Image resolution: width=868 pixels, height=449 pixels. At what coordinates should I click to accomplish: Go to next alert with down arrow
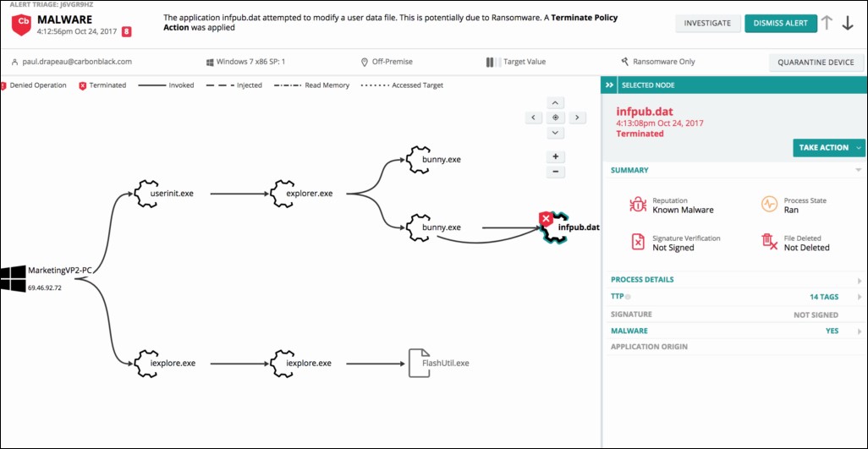click(x=848, y=24)
